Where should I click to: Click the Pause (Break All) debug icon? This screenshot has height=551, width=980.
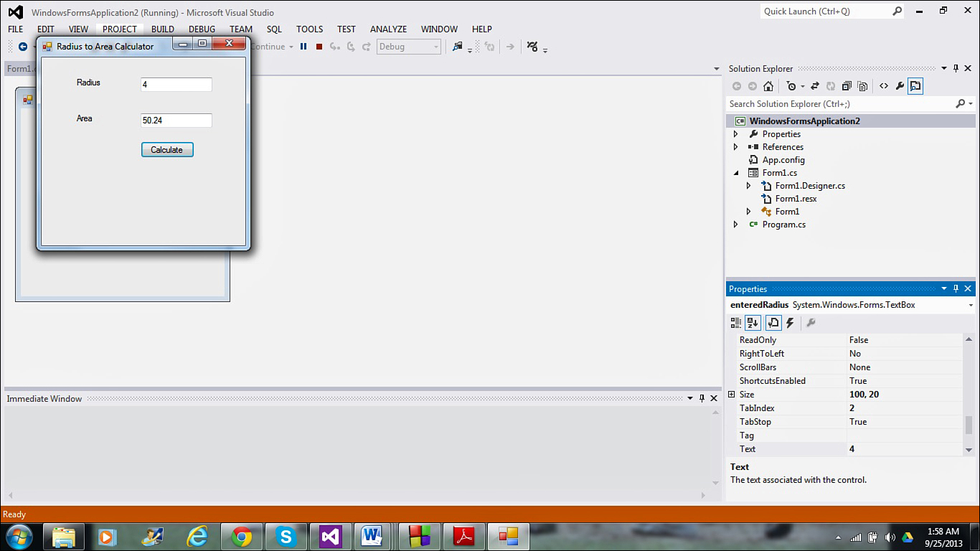coord(303,47)
